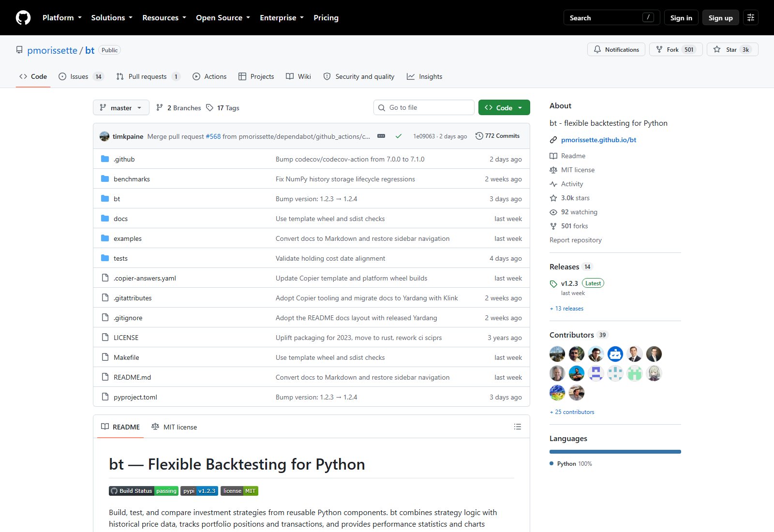The width and height of the screenshot is (774, 532).
Task: Open the README.md file name
Action: pyautogui.click(x=132, y=377)
